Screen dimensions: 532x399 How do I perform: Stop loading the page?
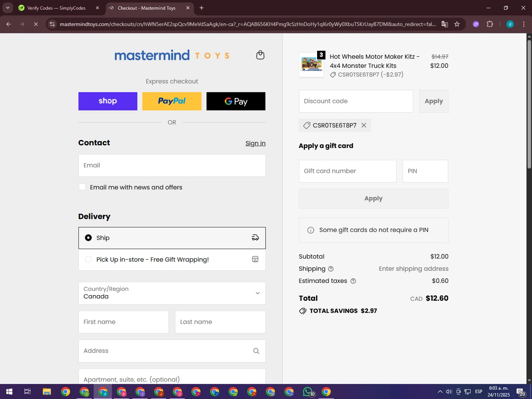click(36, 24)
